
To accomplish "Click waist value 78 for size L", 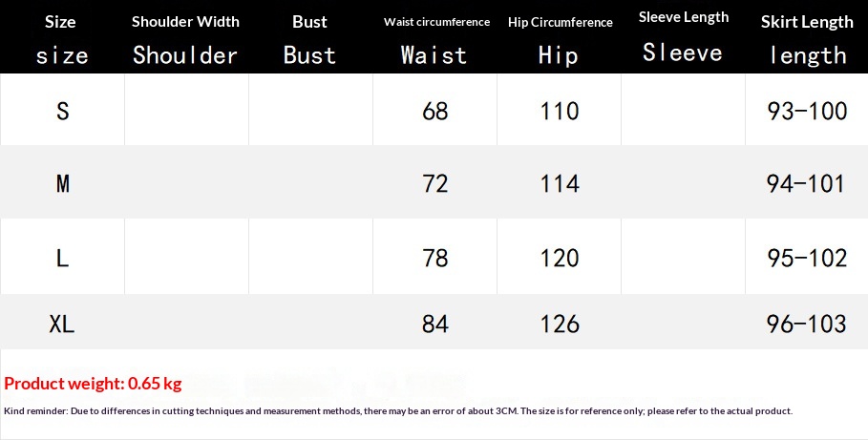I will 434,258.
